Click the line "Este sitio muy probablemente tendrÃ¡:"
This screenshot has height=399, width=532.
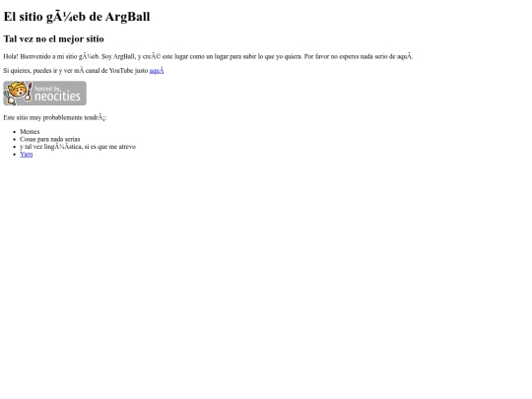(55, 118)
